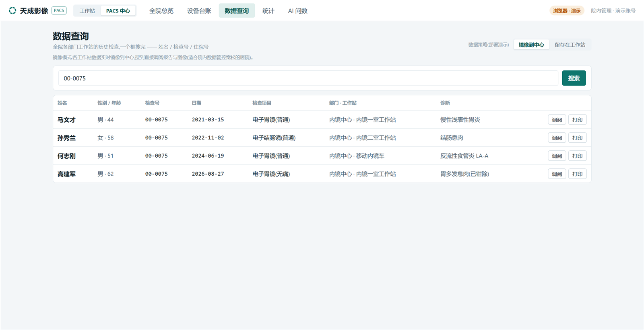644x330 pixels.
Task: Click the 电子结肠镜(普通) exam item
Action: pyautogui.click(x=274, y=138)
